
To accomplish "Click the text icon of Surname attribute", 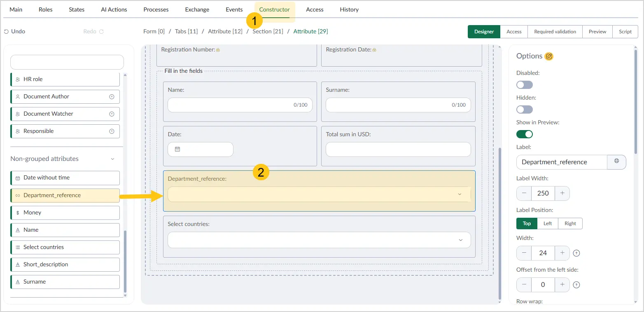I will 18,282.
